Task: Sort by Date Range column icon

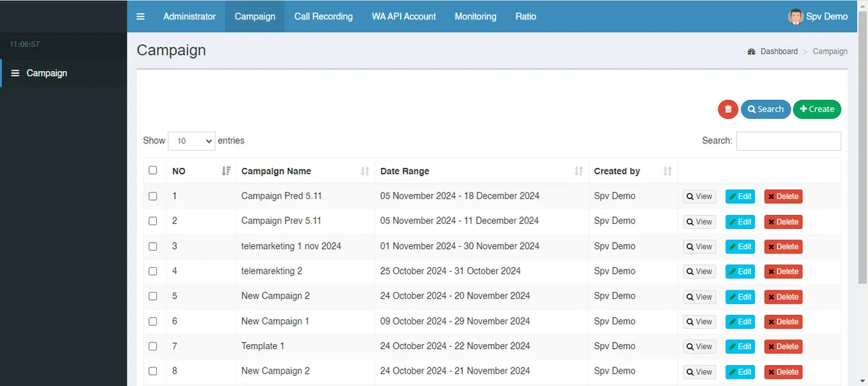Action: point(579,172)
